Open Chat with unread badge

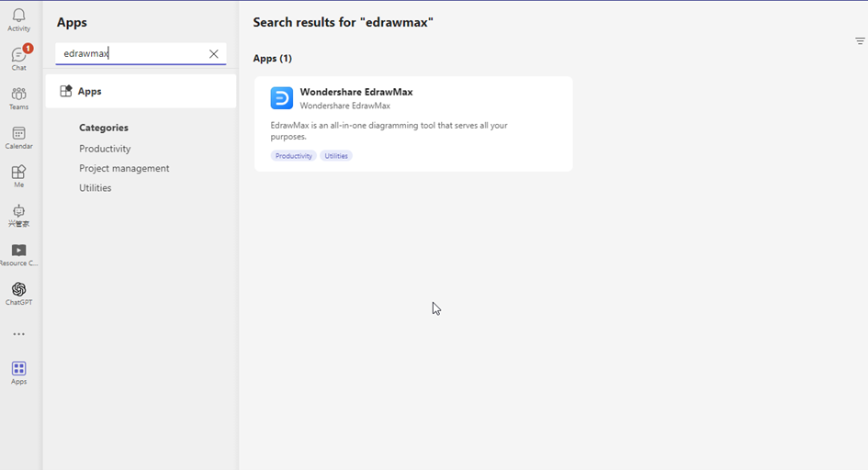[18, 58]
